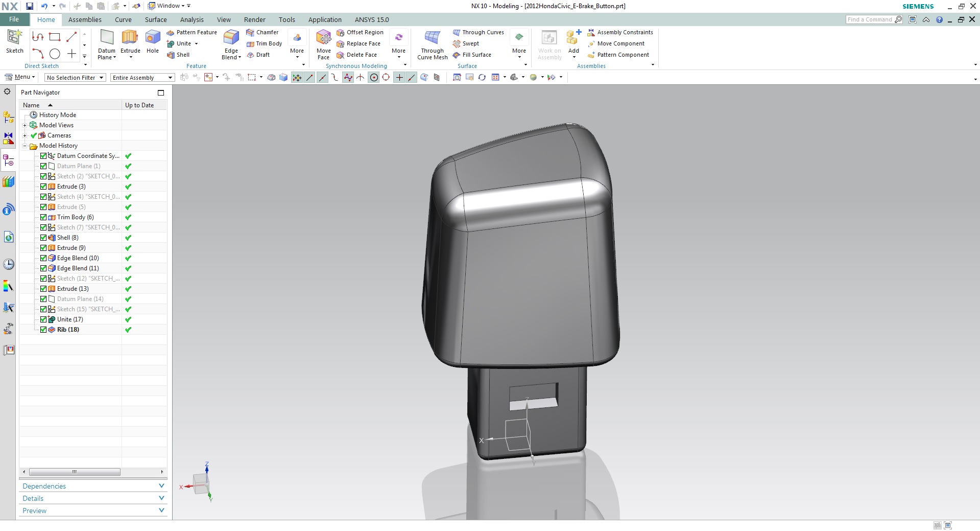Start a new Sketch
The image size is (980, 531).
pos(15,41)
